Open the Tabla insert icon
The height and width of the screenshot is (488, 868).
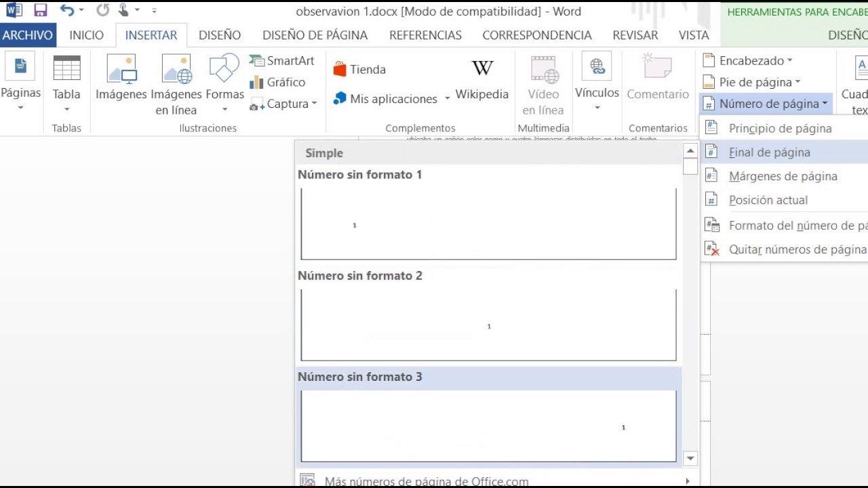click(x=66, y=68)
